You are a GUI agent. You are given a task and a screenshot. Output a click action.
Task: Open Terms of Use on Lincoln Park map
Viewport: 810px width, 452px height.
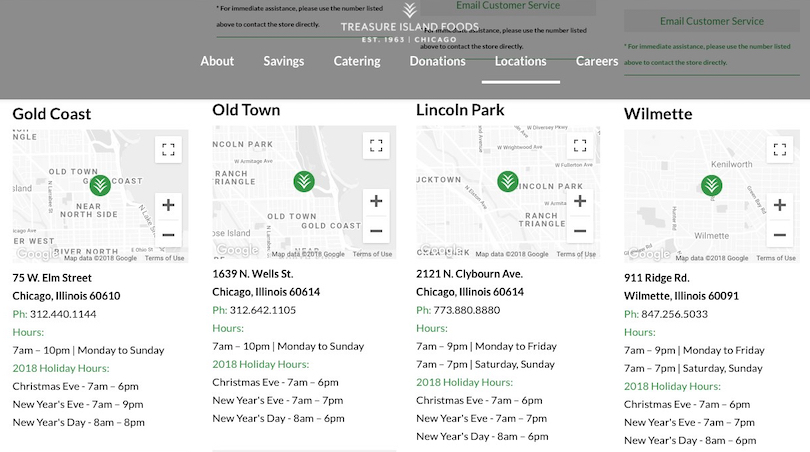coord(576,254)
